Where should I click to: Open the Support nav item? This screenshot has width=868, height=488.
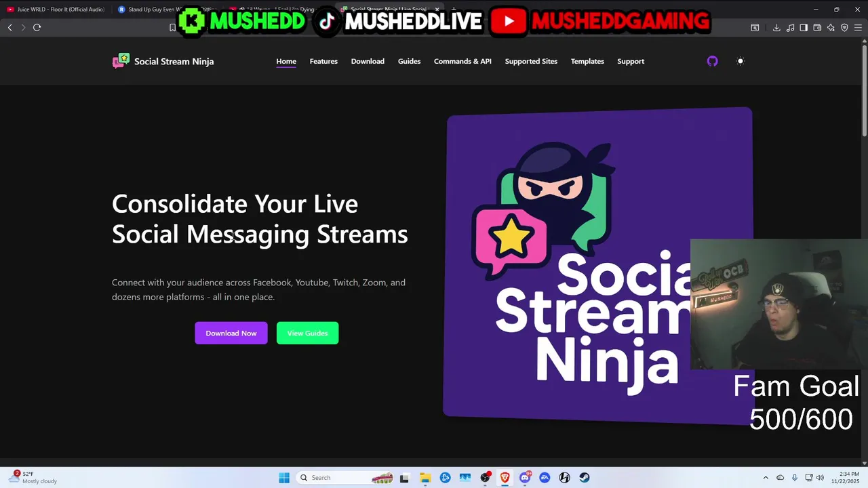(x=631, y=61)
